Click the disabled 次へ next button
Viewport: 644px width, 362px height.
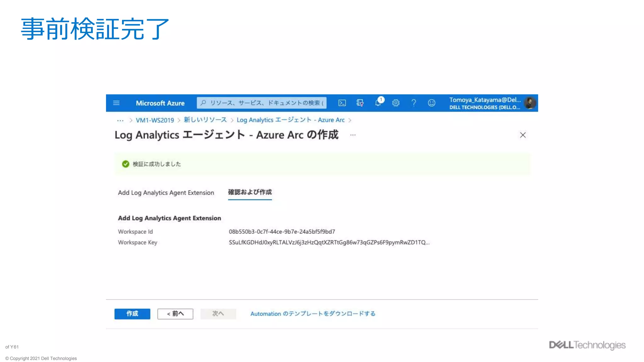218,314
